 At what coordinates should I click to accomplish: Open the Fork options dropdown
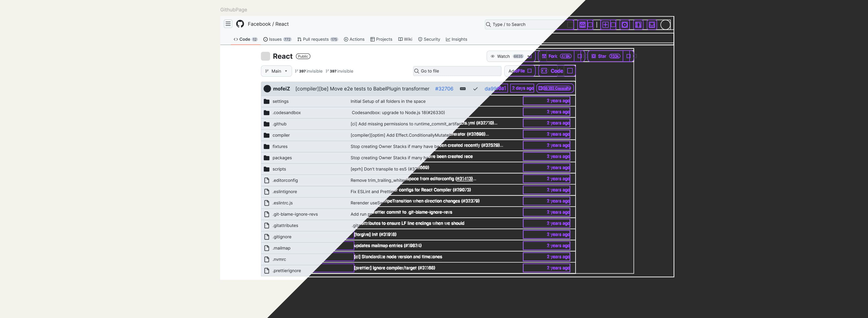(579, 56)
